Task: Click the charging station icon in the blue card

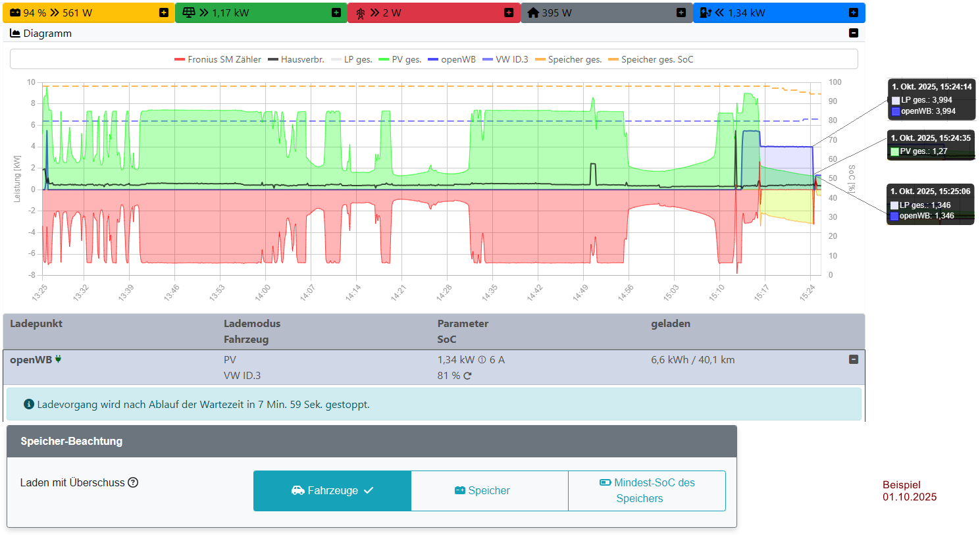Action: click(706, 13)
